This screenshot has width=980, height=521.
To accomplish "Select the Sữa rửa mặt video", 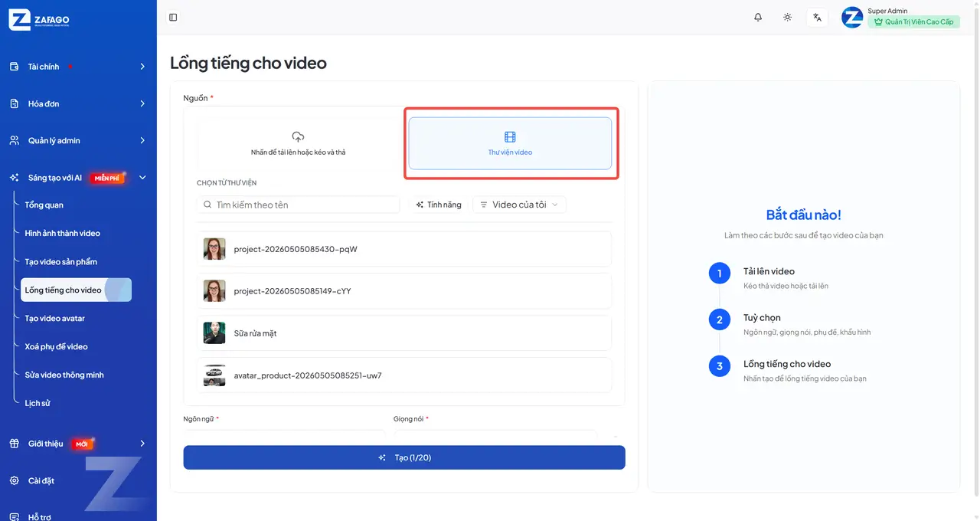I will click(404, 333).
